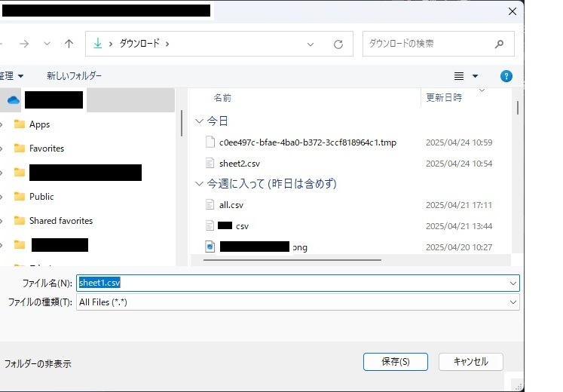
Task: Open the ファイルの種類 All Files dropdown
Action: coord(298,302)
